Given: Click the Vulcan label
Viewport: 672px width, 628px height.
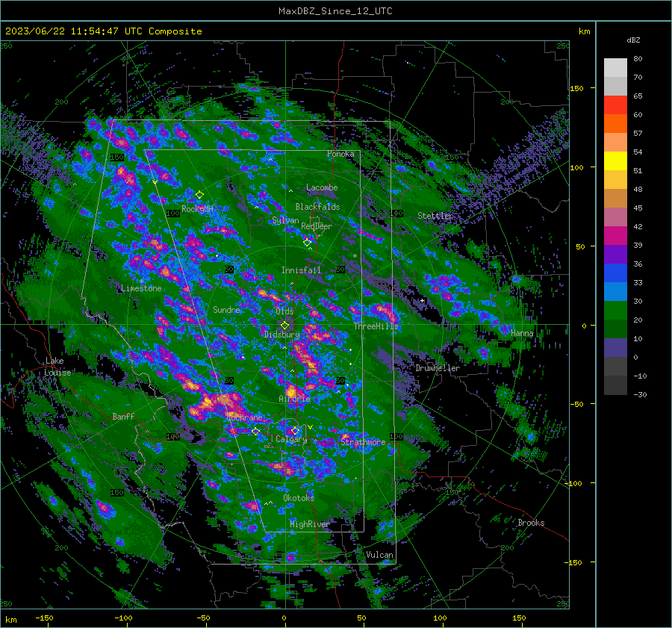Looking at the screenshot, I should [x=379, y=555].
